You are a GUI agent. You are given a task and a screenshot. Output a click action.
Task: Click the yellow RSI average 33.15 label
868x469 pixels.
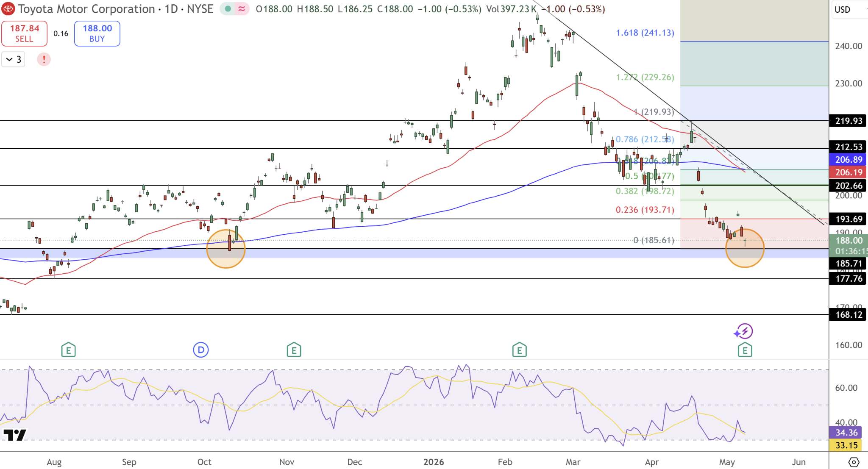pos(846,445)
